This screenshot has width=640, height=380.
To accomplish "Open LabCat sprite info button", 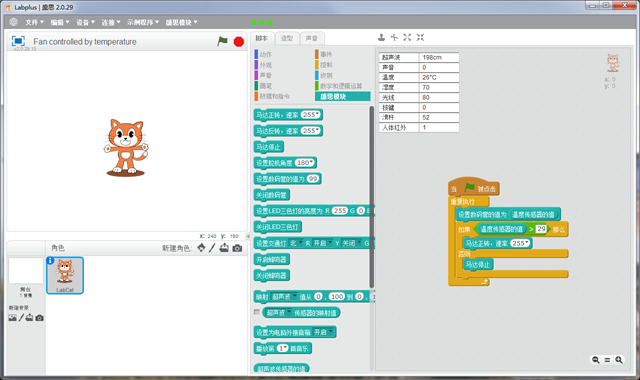I will [50, 261].
